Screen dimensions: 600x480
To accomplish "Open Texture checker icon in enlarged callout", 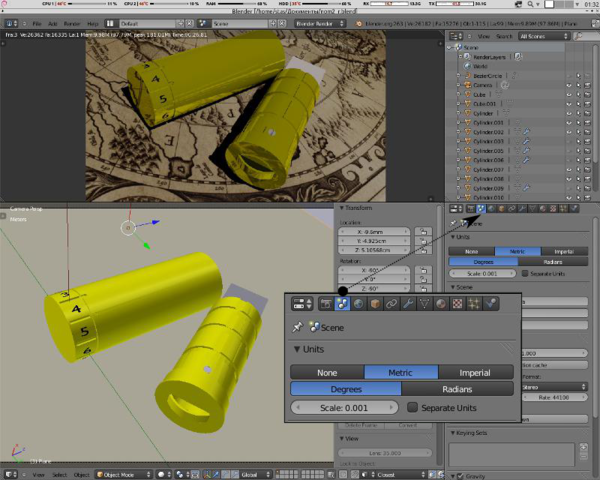I will [457, 304].
